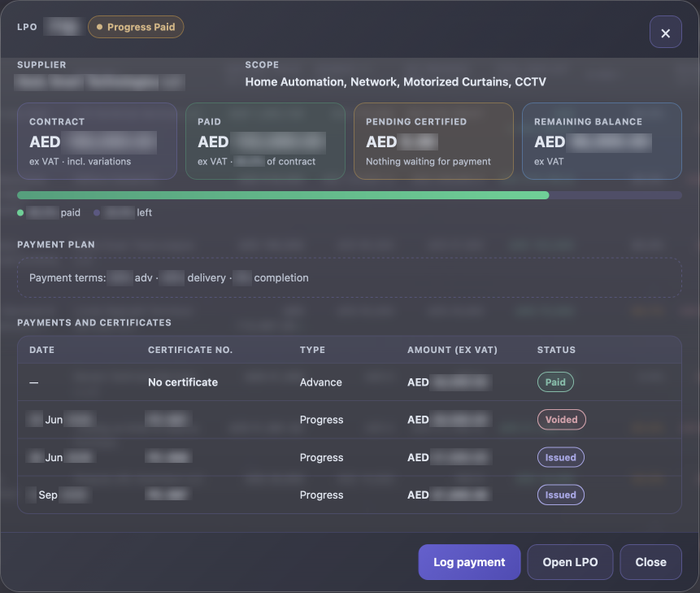Image resolution: width=700 pixels, height=593 pixels.
Task: Click the green 'paid' legend dot
Action: pos(20,212)
